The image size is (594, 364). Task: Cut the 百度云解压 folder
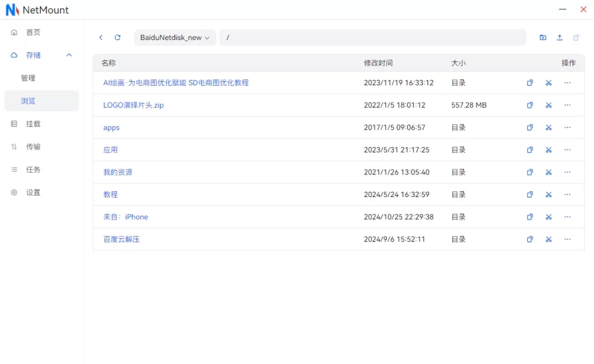[x=548, y=239]
